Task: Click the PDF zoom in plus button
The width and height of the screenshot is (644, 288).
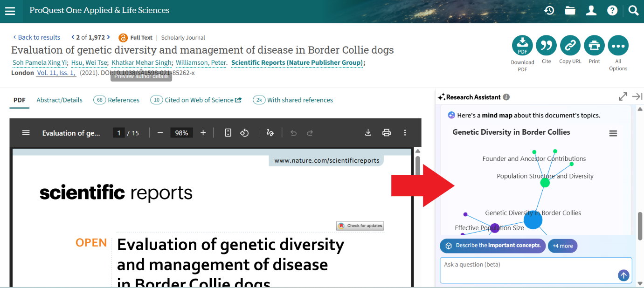Action: [203, 133]
